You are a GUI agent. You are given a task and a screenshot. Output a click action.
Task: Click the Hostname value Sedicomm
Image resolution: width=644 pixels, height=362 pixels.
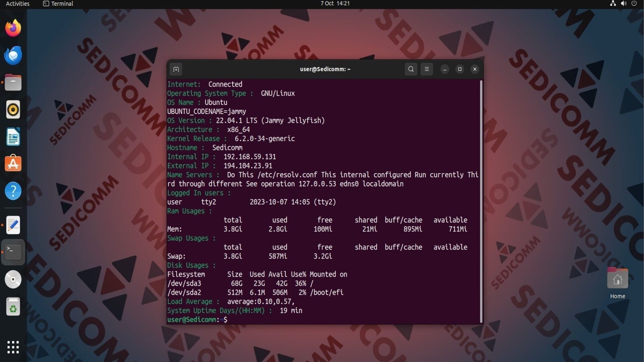point(227,148)
